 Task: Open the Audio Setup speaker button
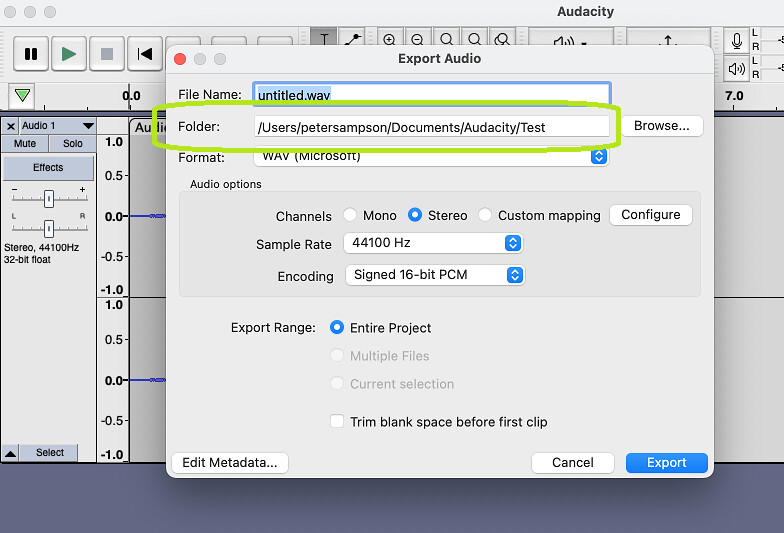tap(570, 38)
